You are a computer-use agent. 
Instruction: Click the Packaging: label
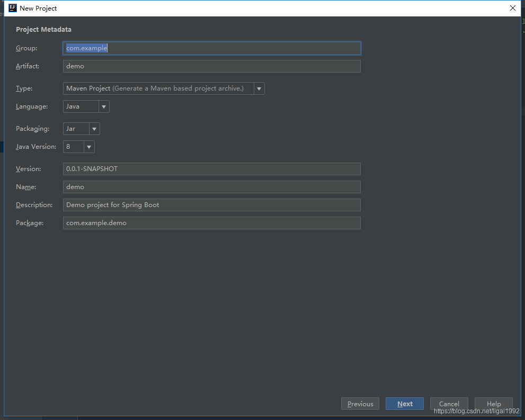click(32, 129)
